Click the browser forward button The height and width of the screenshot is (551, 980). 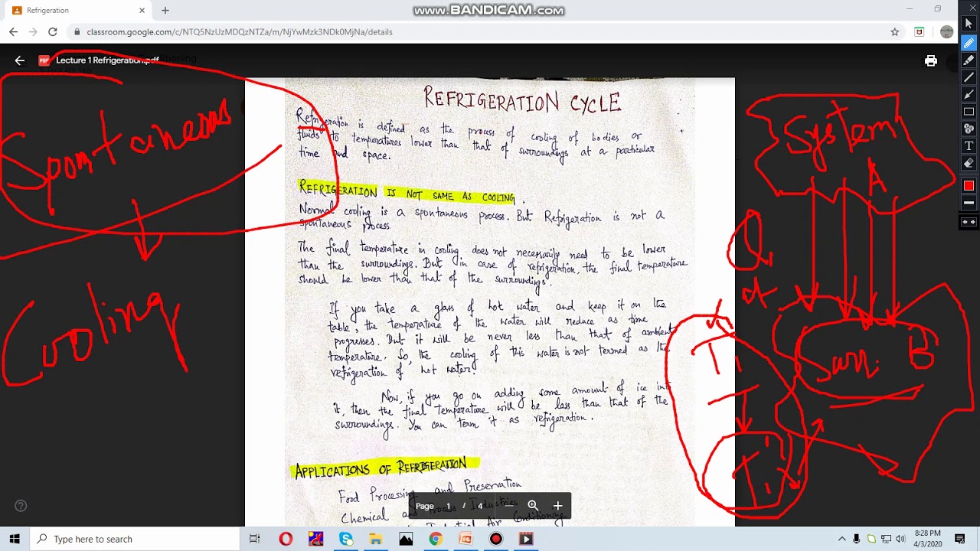(32, 31)
